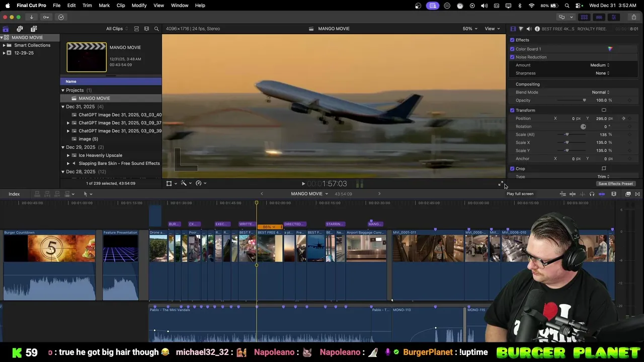644x362 pixels.
Task: Toggle inspector visibility sliders icon
Action: coord(613,17)
